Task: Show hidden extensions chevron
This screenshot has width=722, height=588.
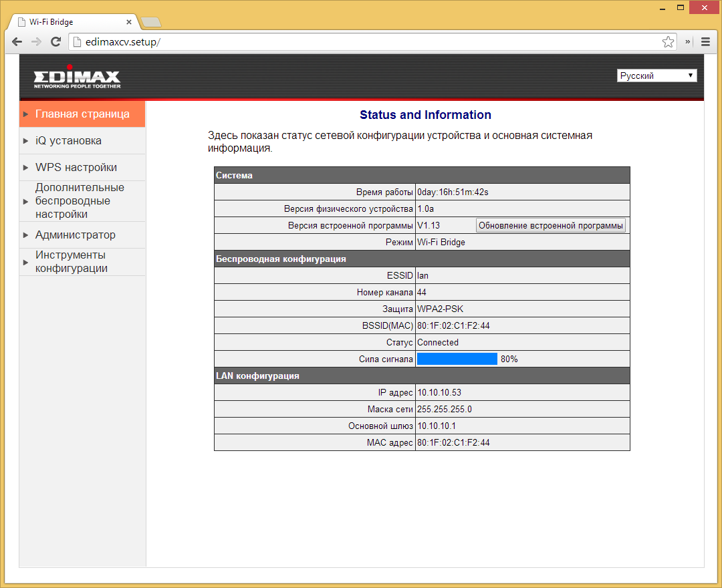Action: pyautogui.click(x=687, y=42)
